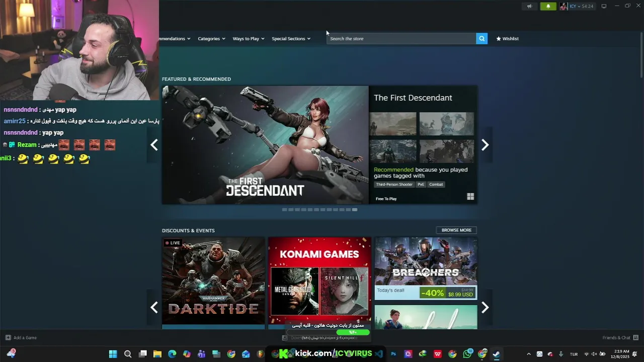Screen dimensions: 644x362
Task: Open the Wishlist star link
Action: [507, 39]
